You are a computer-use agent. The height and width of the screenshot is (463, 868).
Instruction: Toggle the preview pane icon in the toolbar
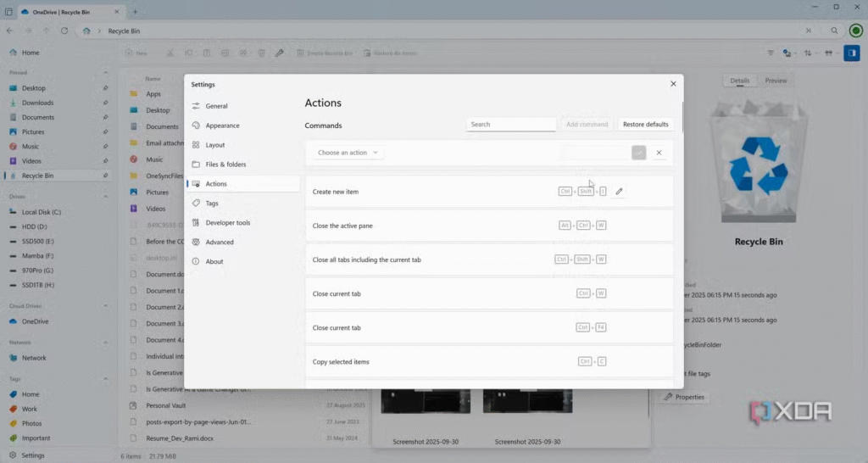(851, 53)
